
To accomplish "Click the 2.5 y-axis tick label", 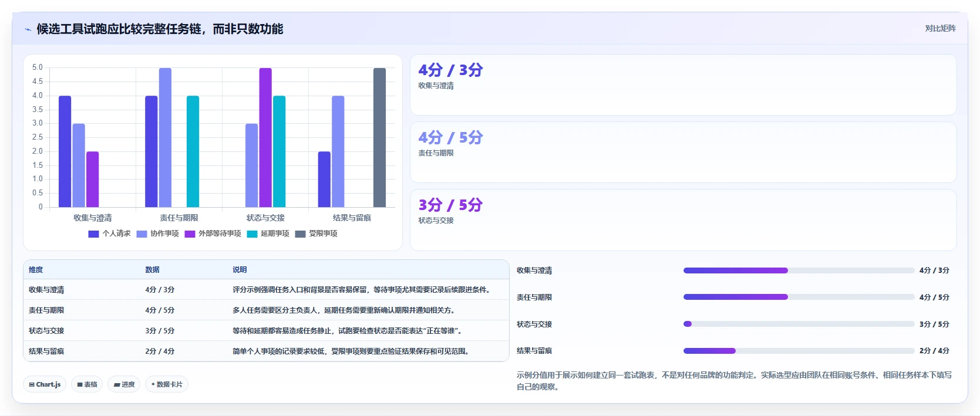I will [38, 137].
